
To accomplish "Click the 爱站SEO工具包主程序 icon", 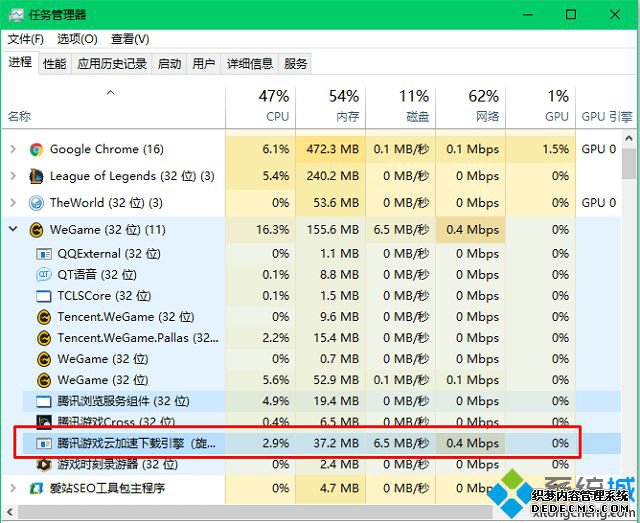I will [x=36, y=488].
